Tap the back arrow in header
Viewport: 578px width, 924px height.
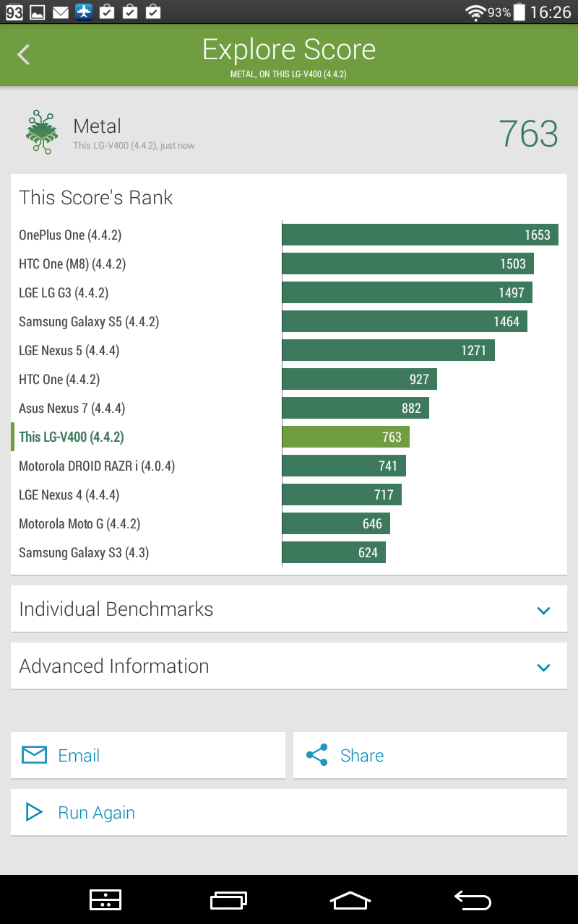(x=24, y=54)
